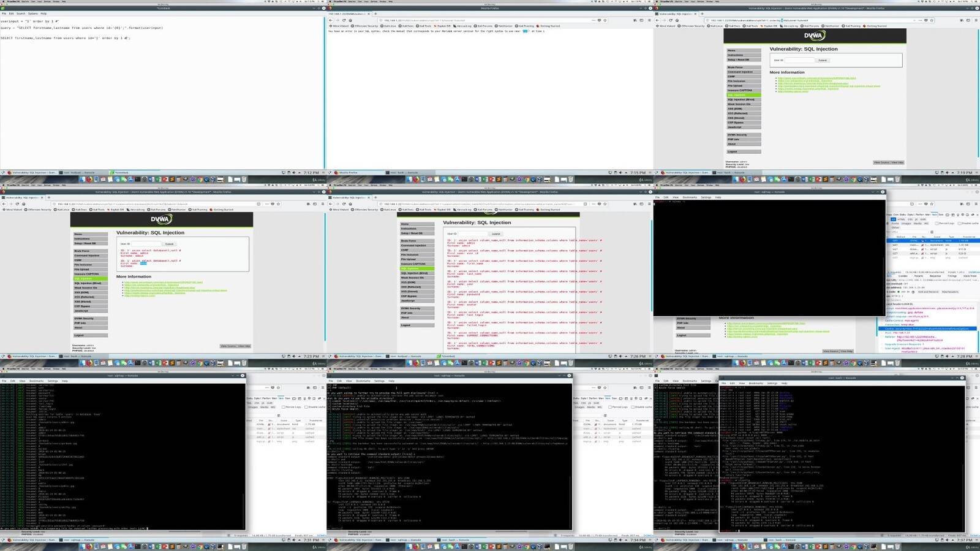Open Settings menu in 7:28 PM Konsole window
Screen dimensions: 980x551
706,197
